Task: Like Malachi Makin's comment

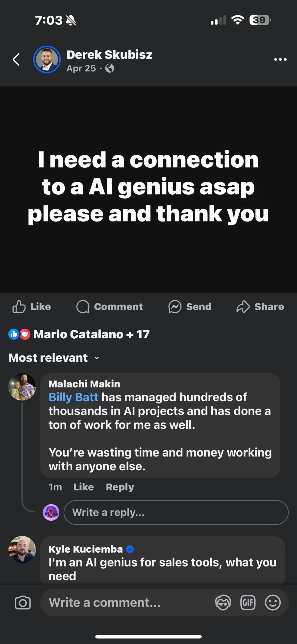Action: (83, 487)
